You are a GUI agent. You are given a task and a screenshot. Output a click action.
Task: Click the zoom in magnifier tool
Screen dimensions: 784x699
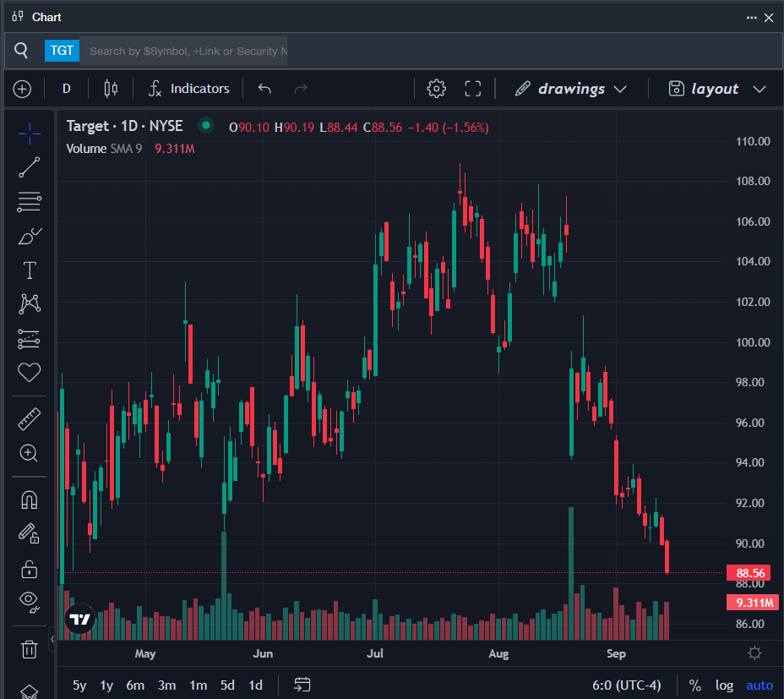(30, 453)
